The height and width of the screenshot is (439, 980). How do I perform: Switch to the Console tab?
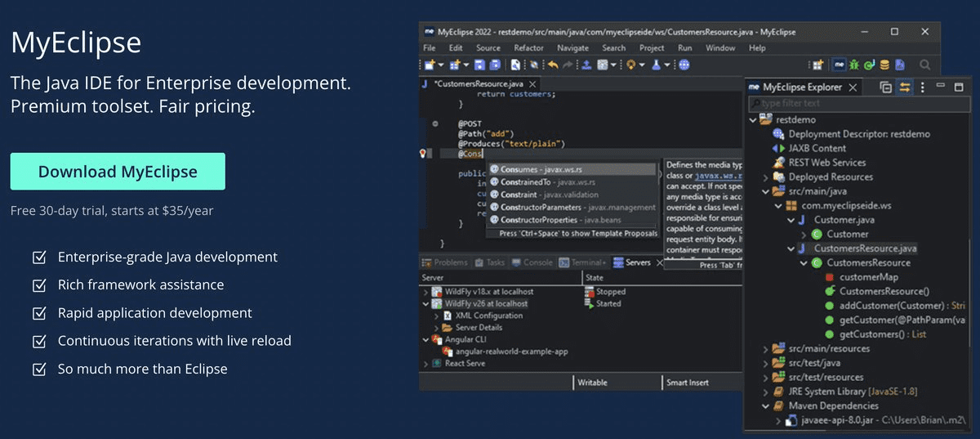(532, 262)
